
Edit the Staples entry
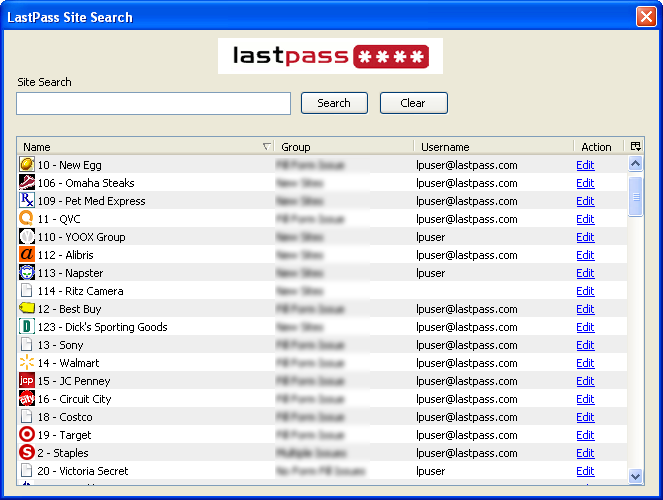[x=585, y=453]
